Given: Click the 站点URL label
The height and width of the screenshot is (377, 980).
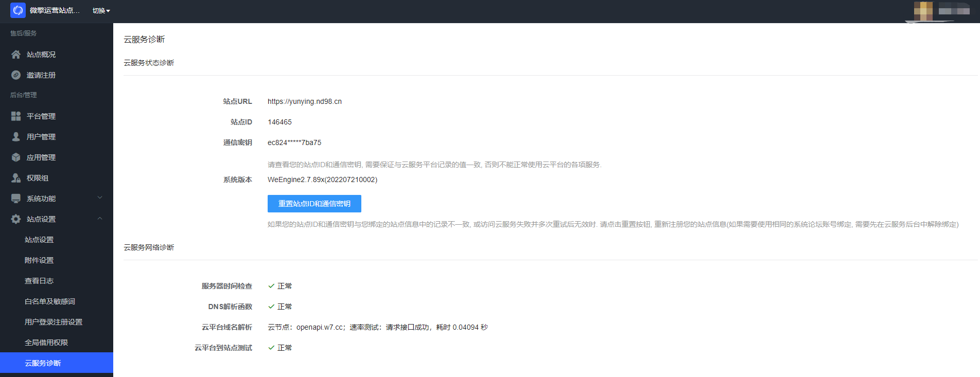Looking at the screenshot, I should 237,101.
